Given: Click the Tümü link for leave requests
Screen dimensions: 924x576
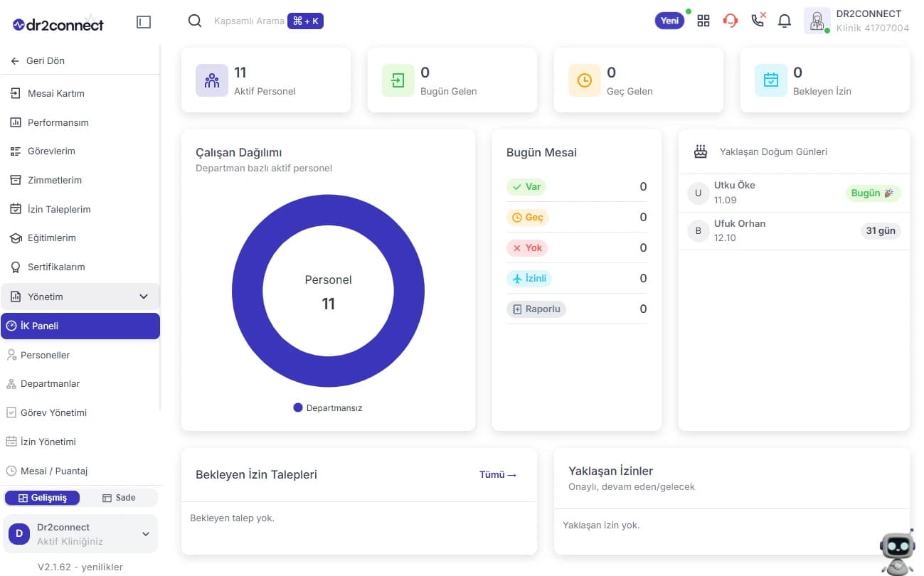Looking at the screenshot, I should [x=498, y=474].
